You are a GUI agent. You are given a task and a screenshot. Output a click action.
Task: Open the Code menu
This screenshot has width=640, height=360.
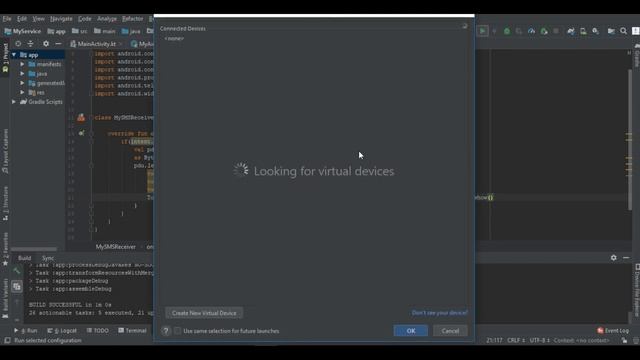(84, 19)
